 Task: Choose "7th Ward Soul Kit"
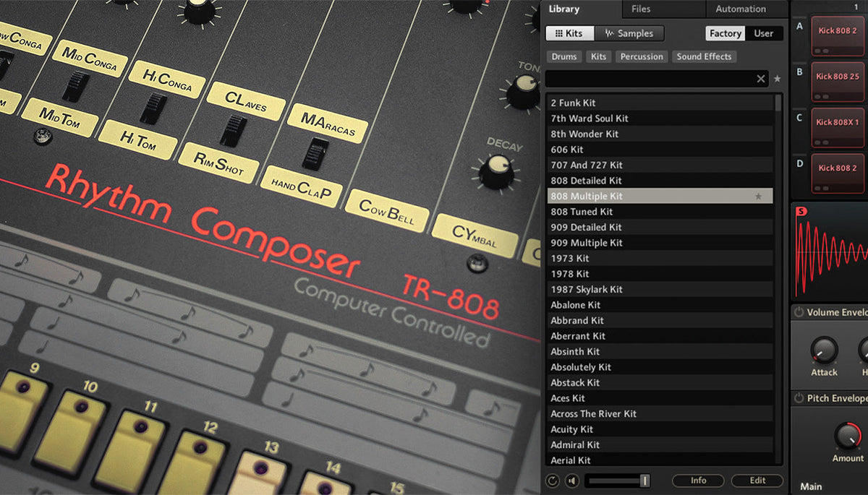pos(660,119)
